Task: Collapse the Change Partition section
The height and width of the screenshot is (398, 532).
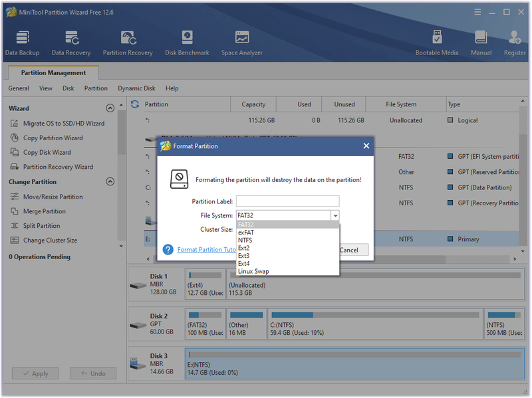Action: coord(110,181)
